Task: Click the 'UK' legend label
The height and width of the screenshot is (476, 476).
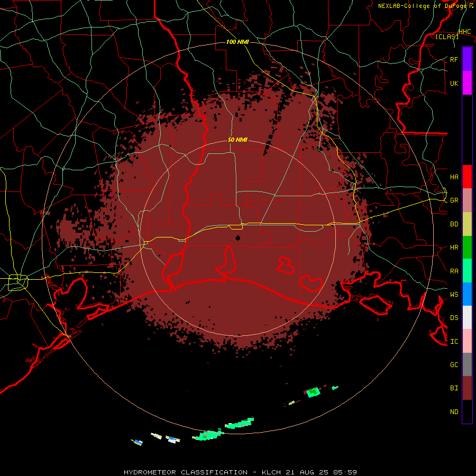Action: tap(454, 83)
